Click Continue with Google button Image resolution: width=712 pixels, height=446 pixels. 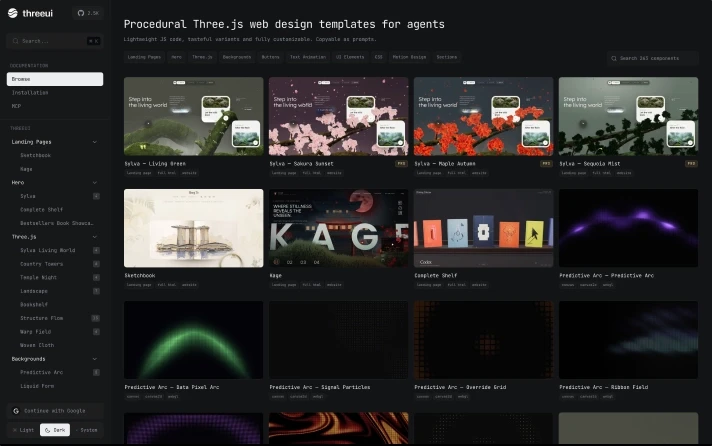click(x=55, y=411)
